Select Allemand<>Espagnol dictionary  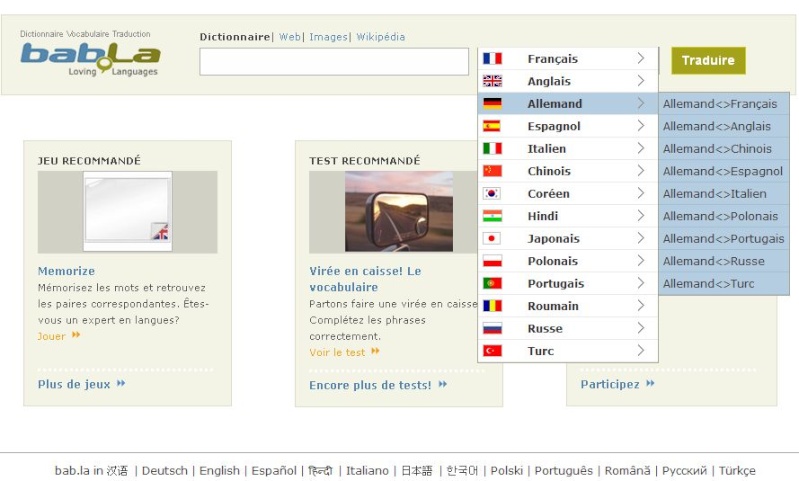point(724,171)
